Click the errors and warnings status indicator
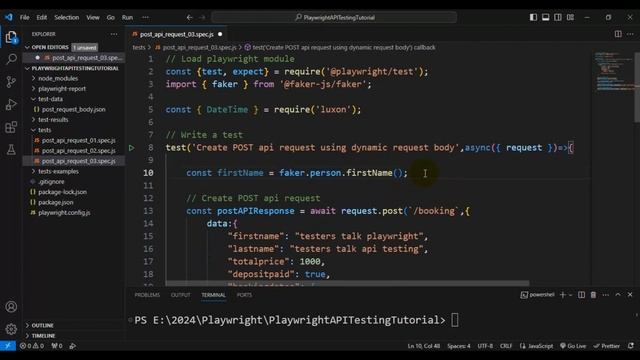Screen dimensions: 640x360 click(31, 346)
